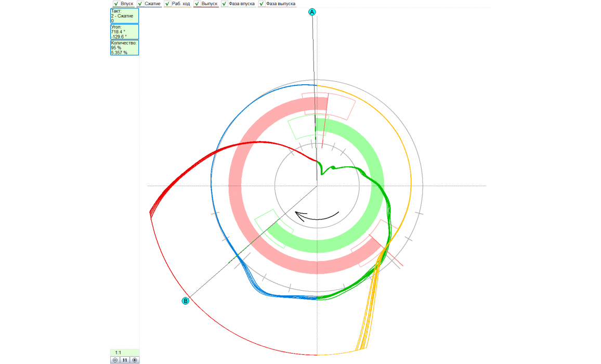This screenshot has width=601, height=364.
Task: Click the diagram center crosshair point
Action: tap(317, 186)
